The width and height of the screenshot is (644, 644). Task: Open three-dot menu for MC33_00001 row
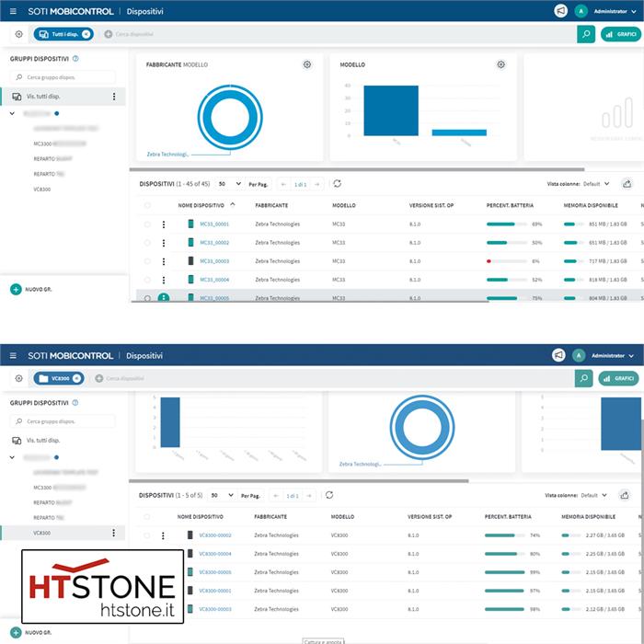[x=164, y=224]
